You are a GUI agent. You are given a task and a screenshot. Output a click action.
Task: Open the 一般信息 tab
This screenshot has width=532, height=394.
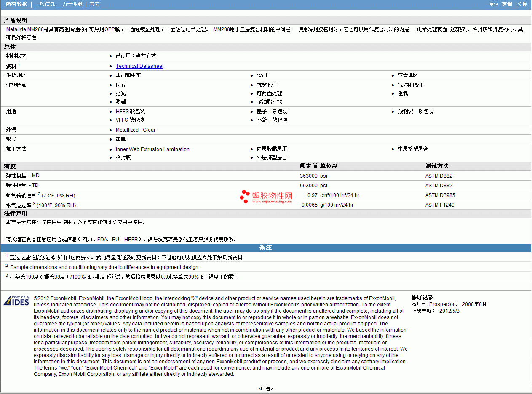coord(45,4)
